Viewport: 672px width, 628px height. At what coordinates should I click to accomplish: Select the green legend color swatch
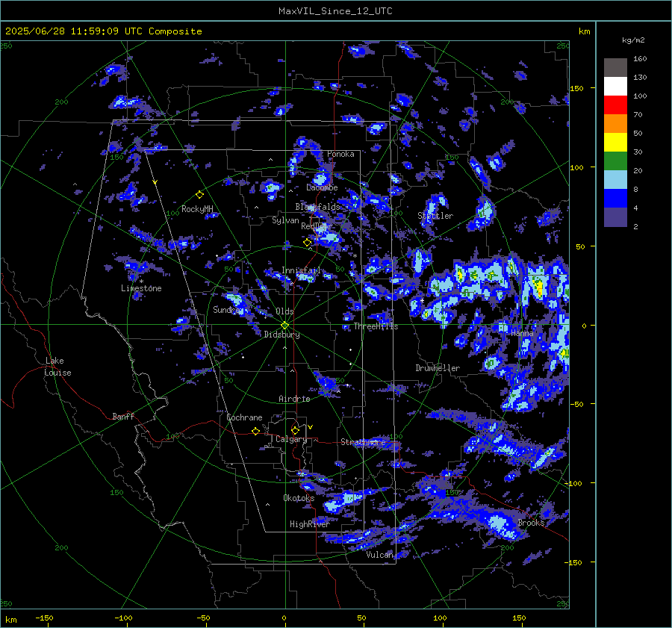point(615,161)
